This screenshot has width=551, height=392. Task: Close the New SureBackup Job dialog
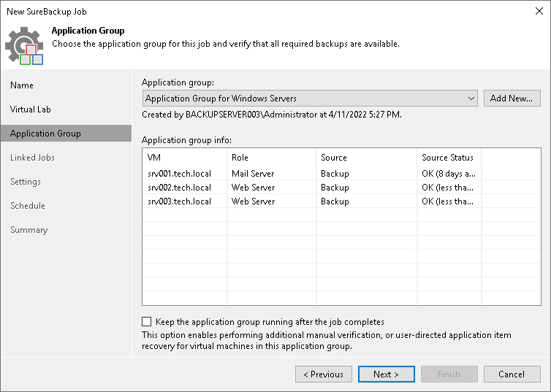pyautogui.click(x=539, y=11)
